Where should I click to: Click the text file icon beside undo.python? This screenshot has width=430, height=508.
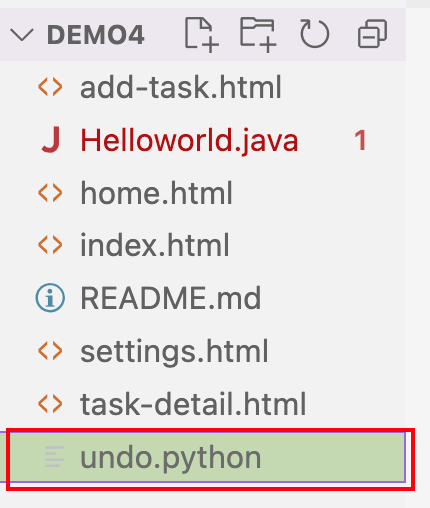pos(54,457)
